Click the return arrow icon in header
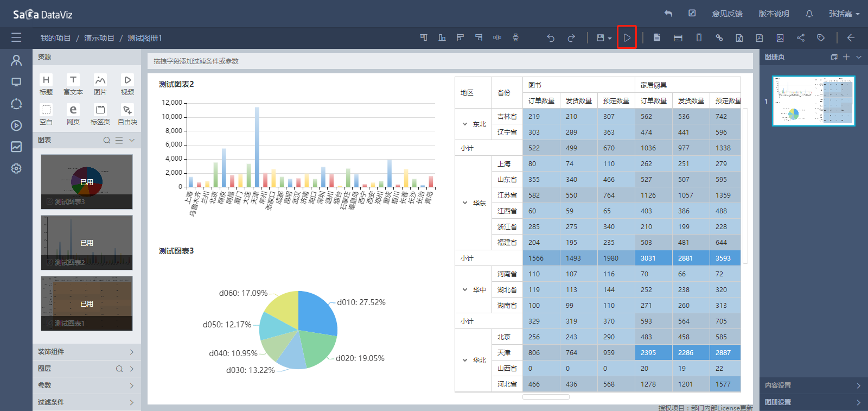The height and width of the screenshot is (411, 868). [x=668, y=14]
